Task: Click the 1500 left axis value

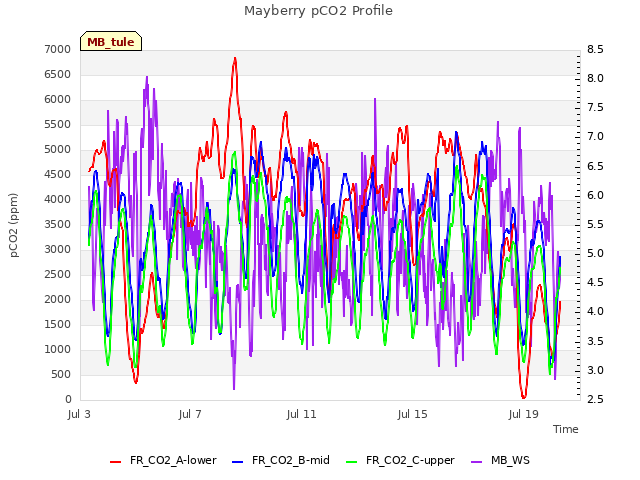Action: point(58,324)
